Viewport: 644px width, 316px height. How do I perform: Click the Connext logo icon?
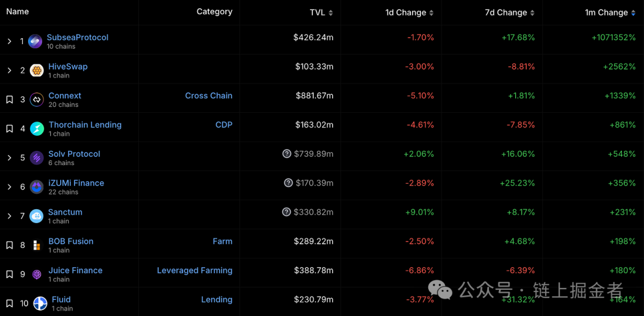(37, 100)
